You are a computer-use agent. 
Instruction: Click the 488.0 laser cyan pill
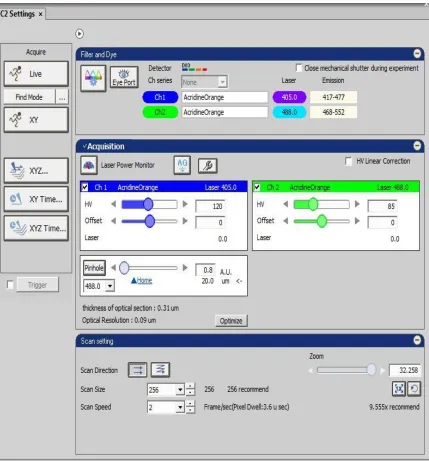click(289, 112)
